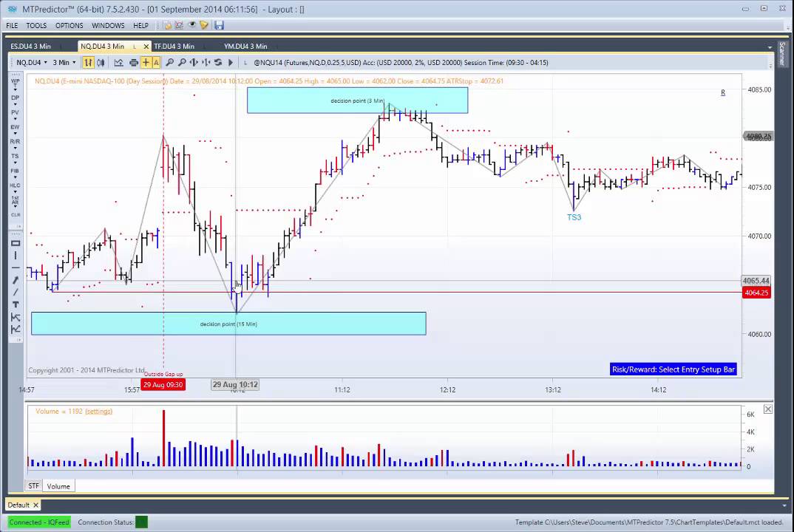Select the bar chart style icon
This screenshot has width=794, height=532.
[88, 62]
